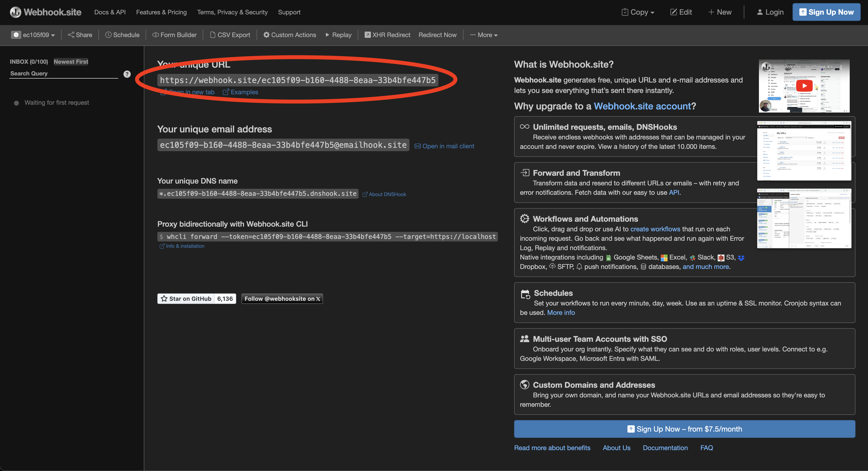Toggle the Newest First sort order
Viewport: 868px width, 471px height.
click(71, 62)
